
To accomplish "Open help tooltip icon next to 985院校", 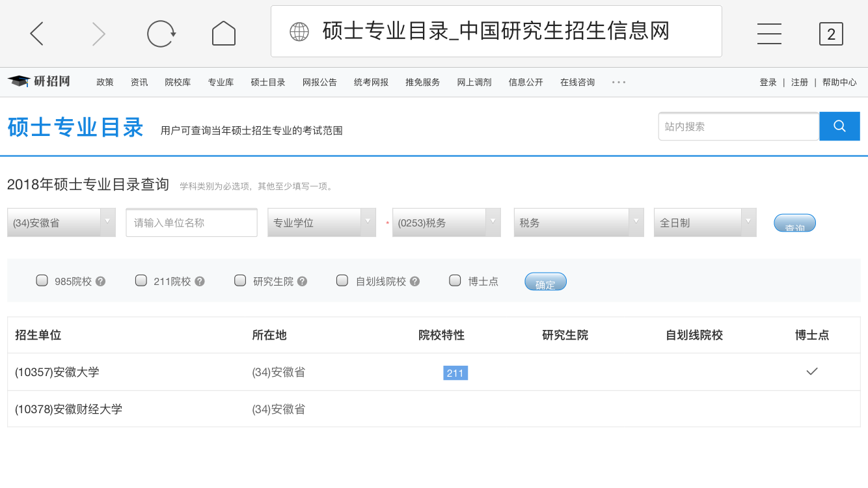I will pos(100,280).
